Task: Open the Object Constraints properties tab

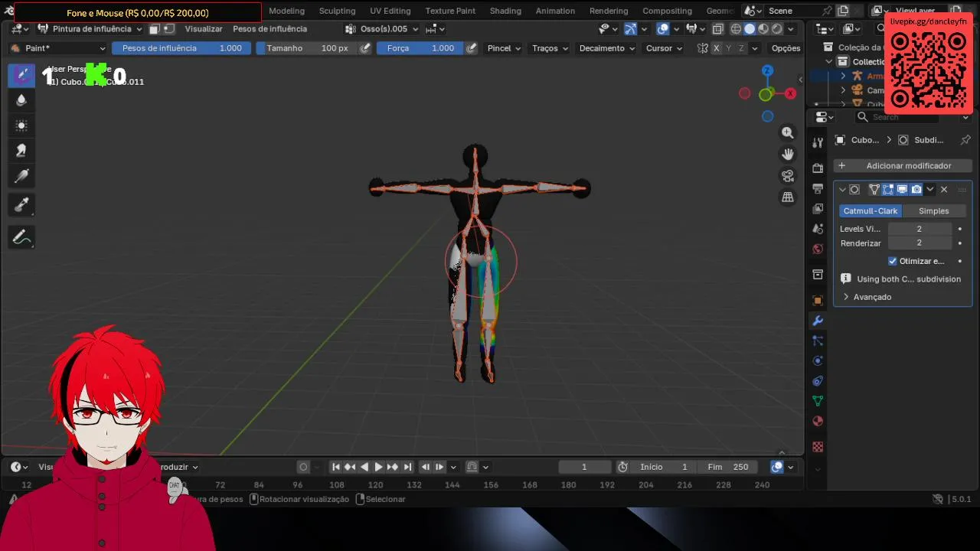Action: pyautogui.click(x=818, y=380)
